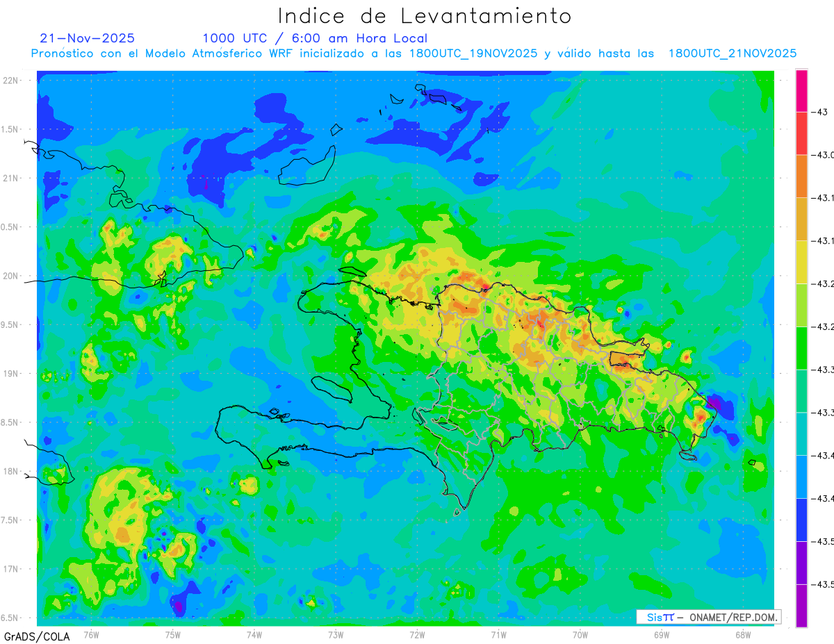Select the dark royal-blue colorbar swatch
Viewport: 834px width, 644px height.
pos(802,520)
